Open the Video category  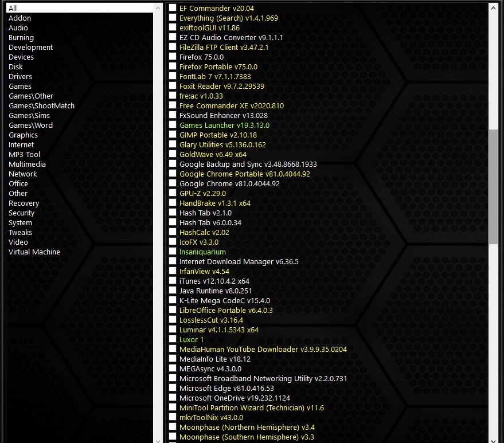tap(18, 242)
